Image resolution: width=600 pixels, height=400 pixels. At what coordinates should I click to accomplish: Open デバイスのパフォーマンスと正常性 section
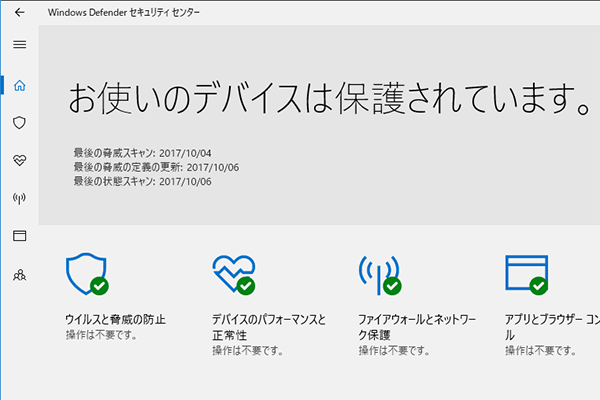point(269,327)
